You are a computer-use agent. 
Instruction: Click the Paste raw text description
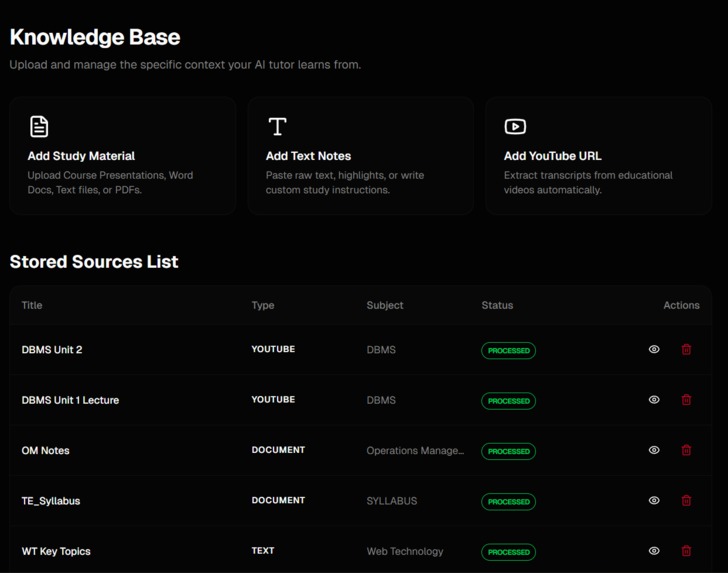click(x=344, y=182)
